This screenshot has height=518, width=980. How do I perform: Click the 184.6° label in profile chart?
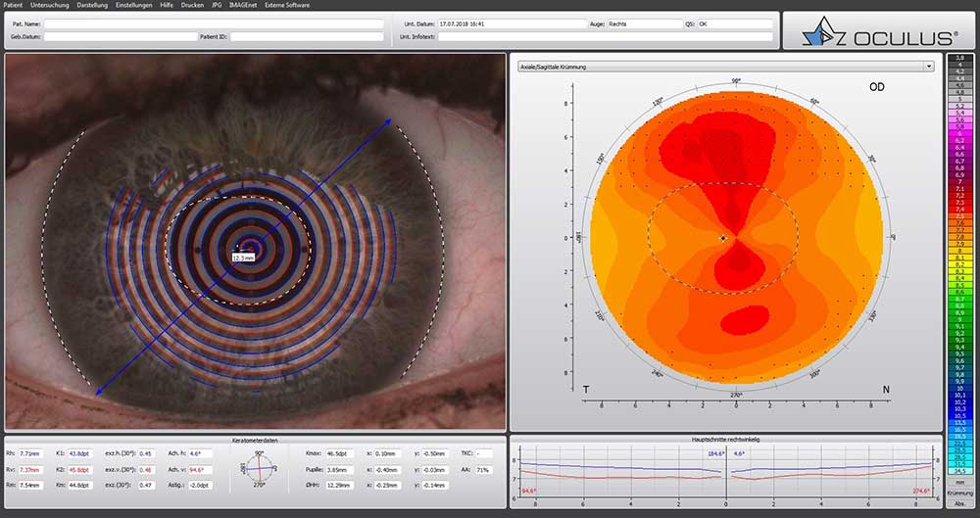[x=715, y=453]
